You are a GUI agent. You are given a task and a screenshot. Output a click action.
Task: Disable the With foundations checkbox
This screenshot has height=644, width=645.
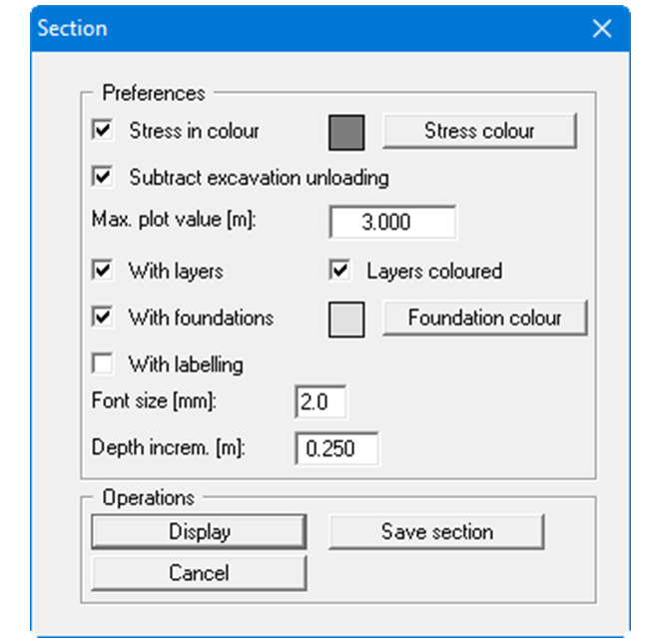click(x=101, y=318)
